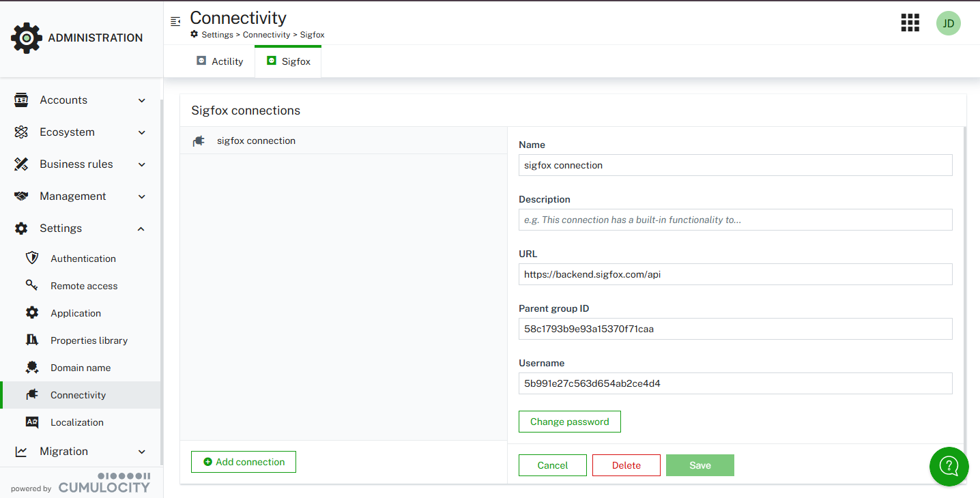Select the Ecosystem sidebar icon
Image resolution: width=980 pixels, height=498 pixels.
(x=21, y=132)
